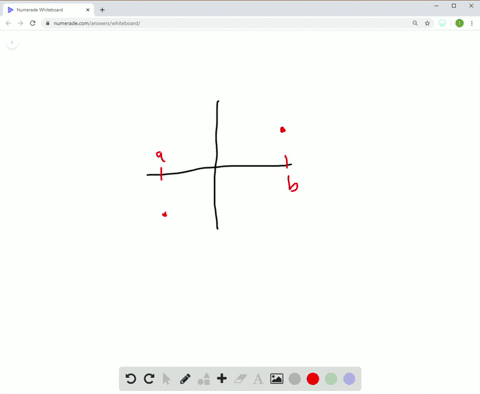Select the pointer selection tool
The height and width of the screenshot is (394, 480).
click(x=166, y=379)
